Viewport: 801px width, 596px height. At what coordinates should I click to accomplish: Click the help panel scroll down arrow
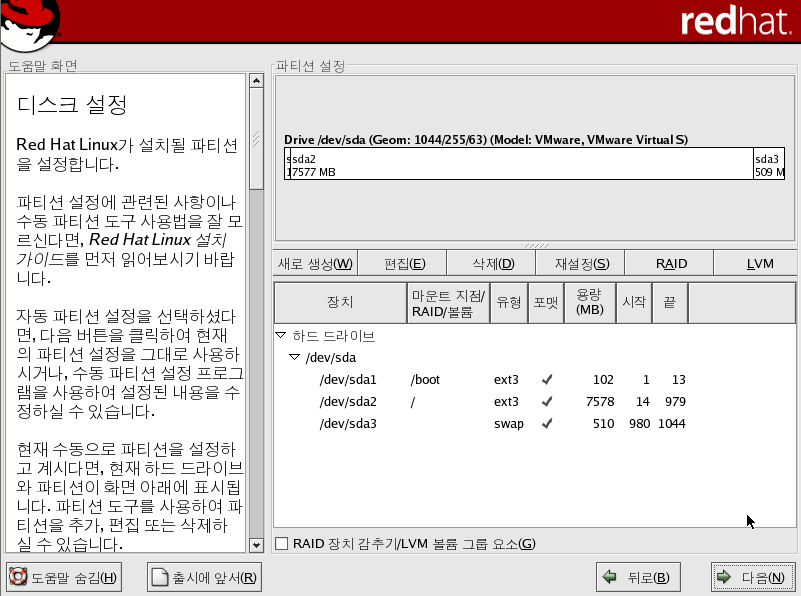[256, 545]
